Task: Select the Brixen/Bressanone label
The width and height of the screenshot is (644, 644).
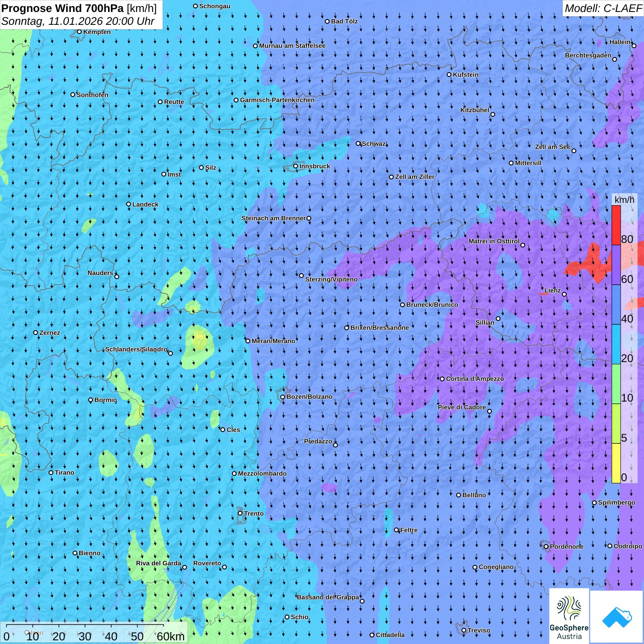Action: (x=379, y=328)
